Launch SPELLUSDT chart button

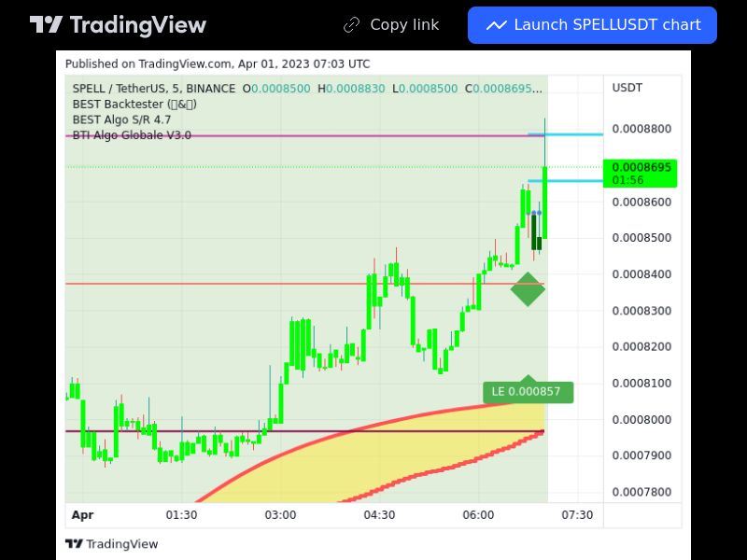coord(592,25)
